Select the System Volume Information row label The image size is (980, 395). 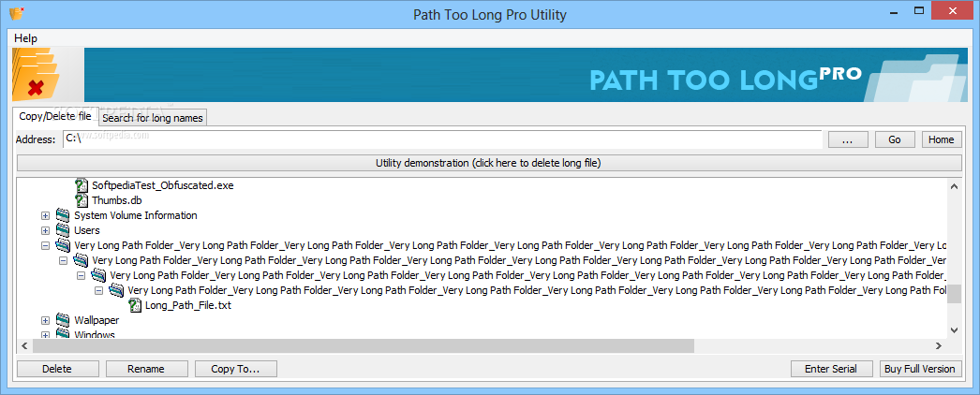136,215
